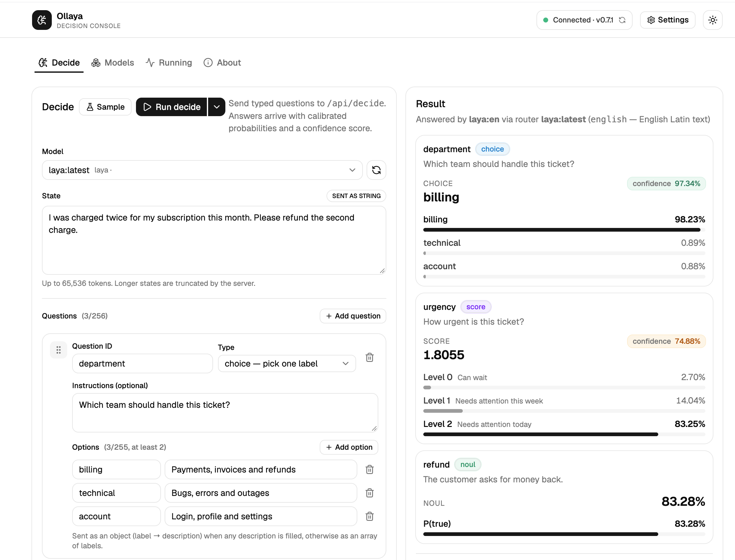Open the About tab
The height and width of the screenshot is (560, 735).
pyautogui.click(x=222, y=63)
